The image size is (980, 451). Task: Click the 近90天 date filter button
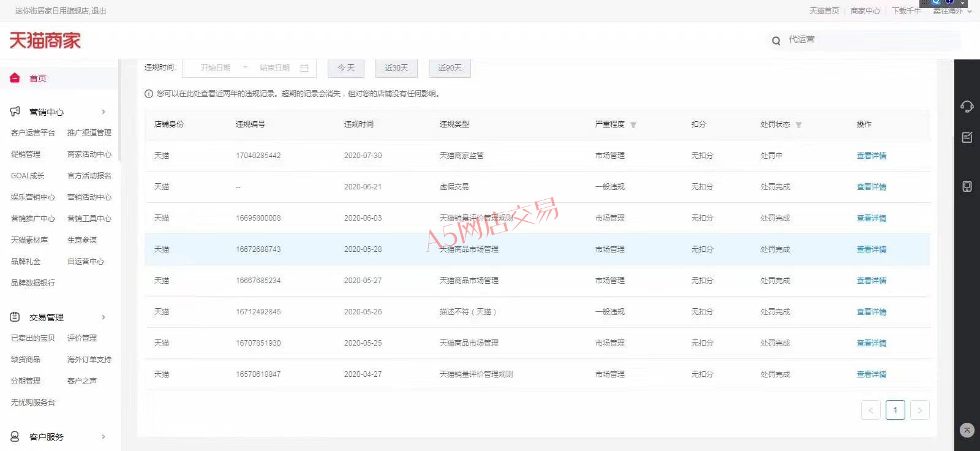pyautogui.click(x=450, y=68)
